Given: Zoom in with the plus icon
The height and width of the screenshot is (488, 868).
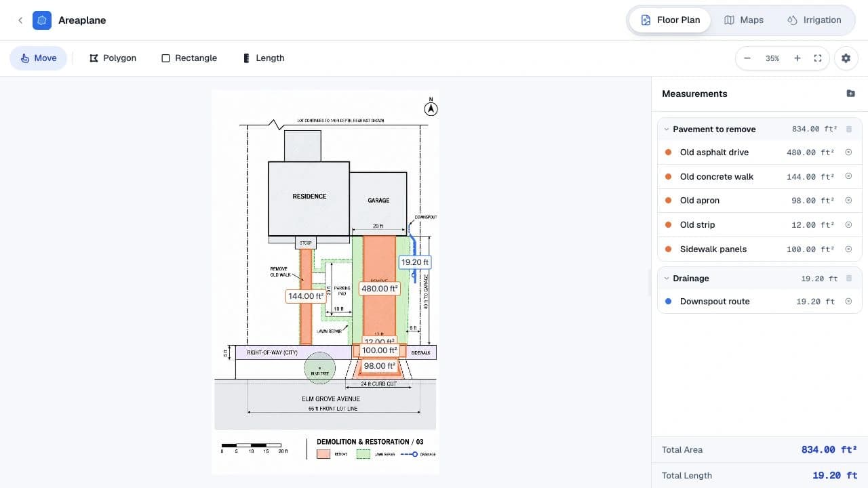Looking at the screenshot, I should pos(797,58).
